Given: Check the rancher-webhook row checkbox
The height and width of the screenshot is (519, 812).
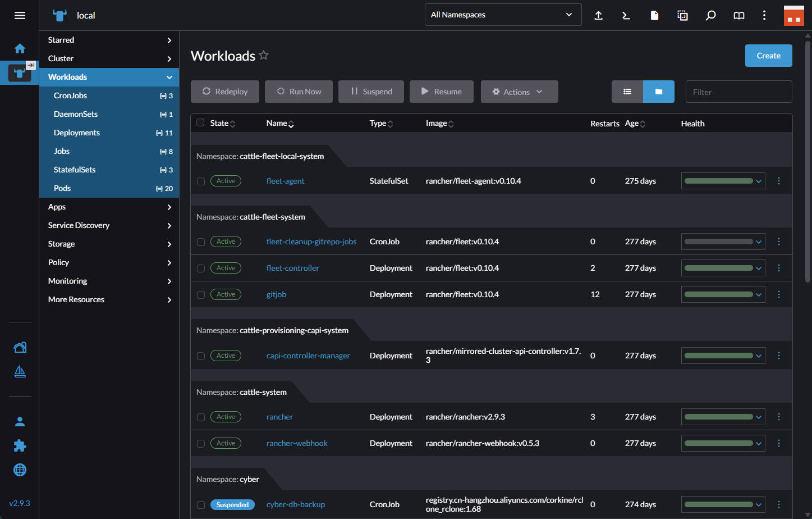Looking at the screenshot, I should pyautogui.click(x=201, y=444).
